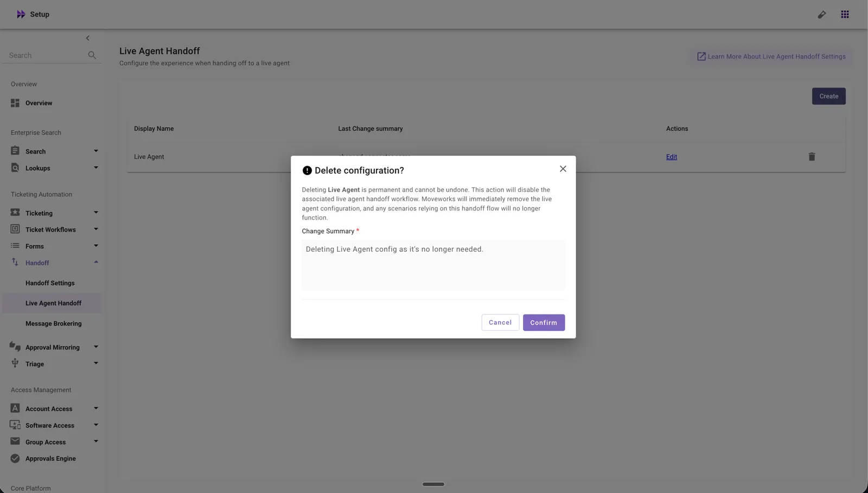Go to Overview menu item
This screenshot has height=493, width=868.
(x=39, y=103)
